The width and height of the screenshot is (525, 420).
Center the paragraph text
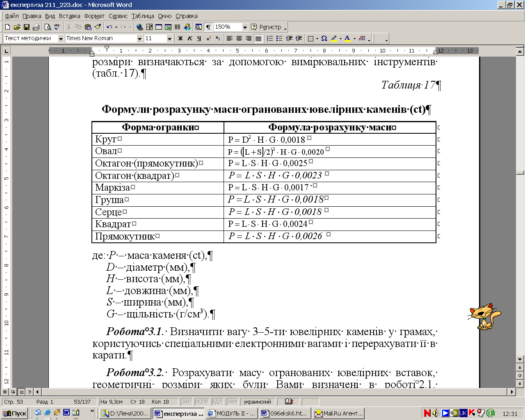[239, 38]
